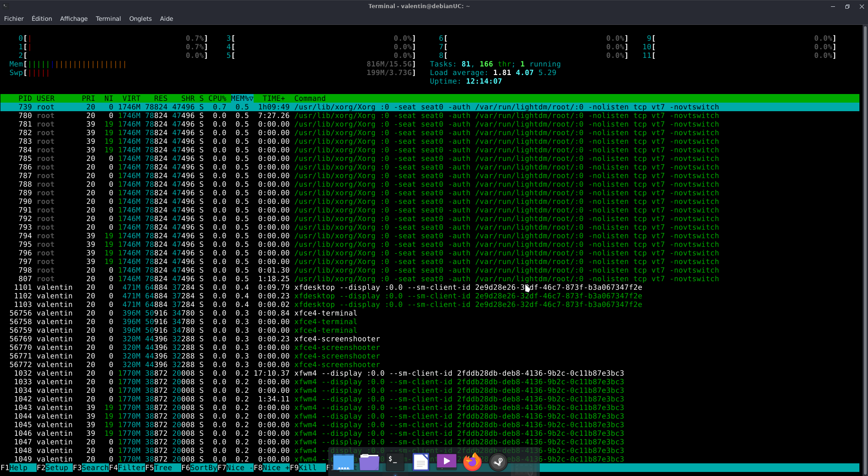Open the purple file manager folder icon
Image resolution: width=868 pixels, height=476 pixels.
pos(369,462)
